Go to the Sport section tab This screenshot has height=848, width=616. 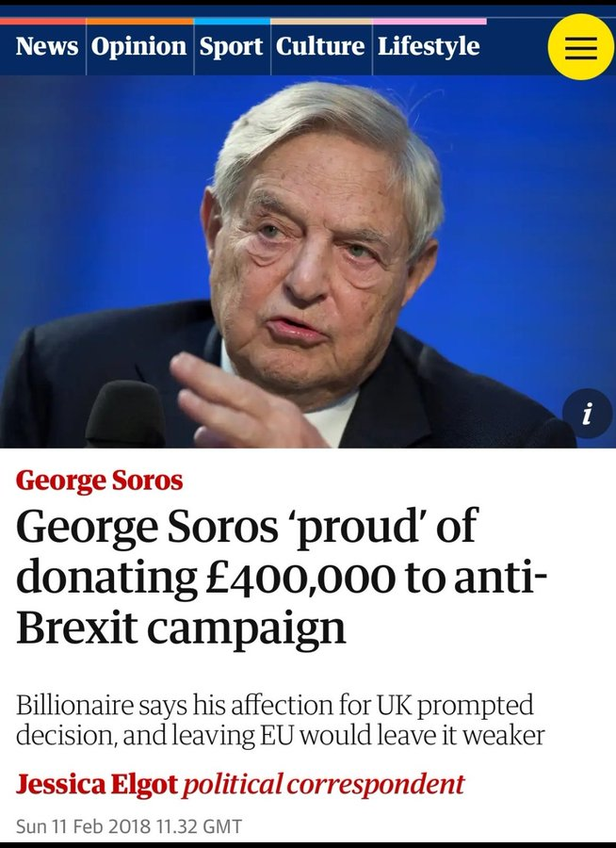coord(232,46)
